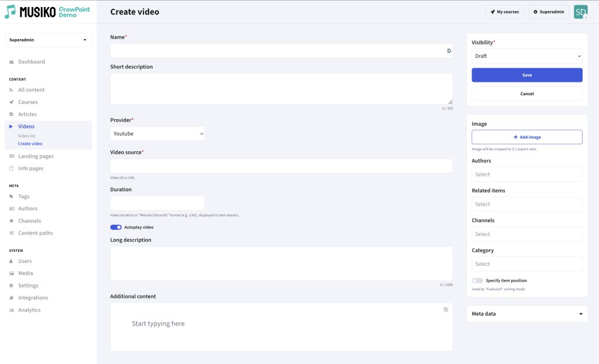Click the Content paths shuffle icon
Viewport: 599px width, 364px height.
[12, 233]
